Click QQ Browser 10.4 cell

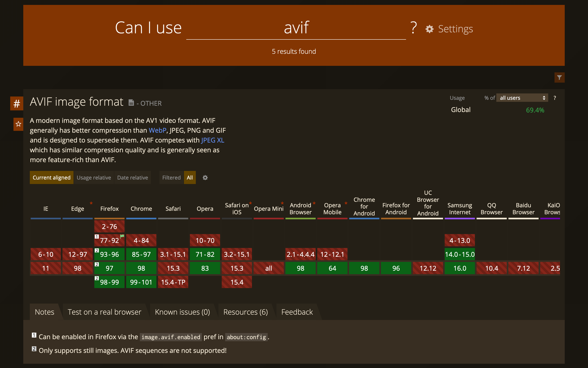pyautogui.click(x=492, y=268)
